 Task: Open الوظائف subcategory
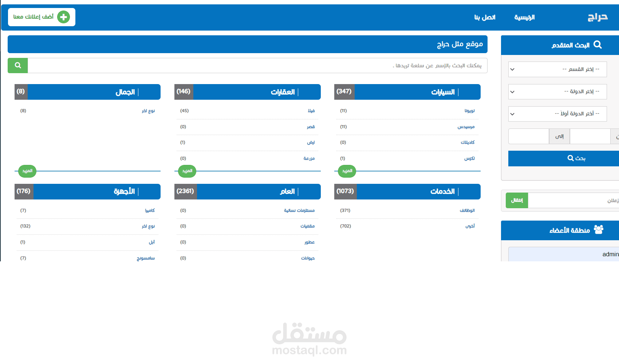(x=467, y=210)
